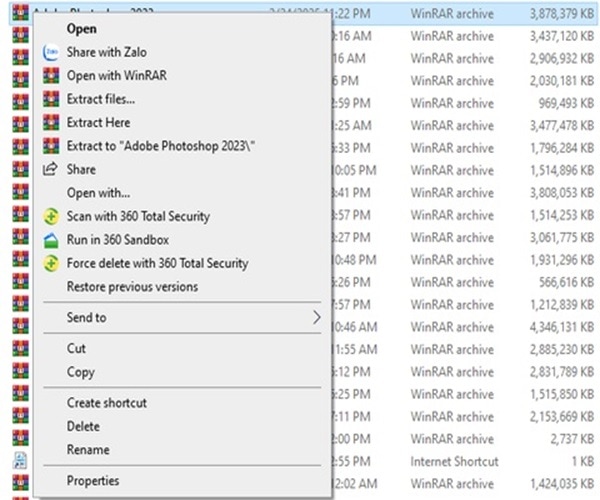Choose Open with... from the context menu

[98, 193]
